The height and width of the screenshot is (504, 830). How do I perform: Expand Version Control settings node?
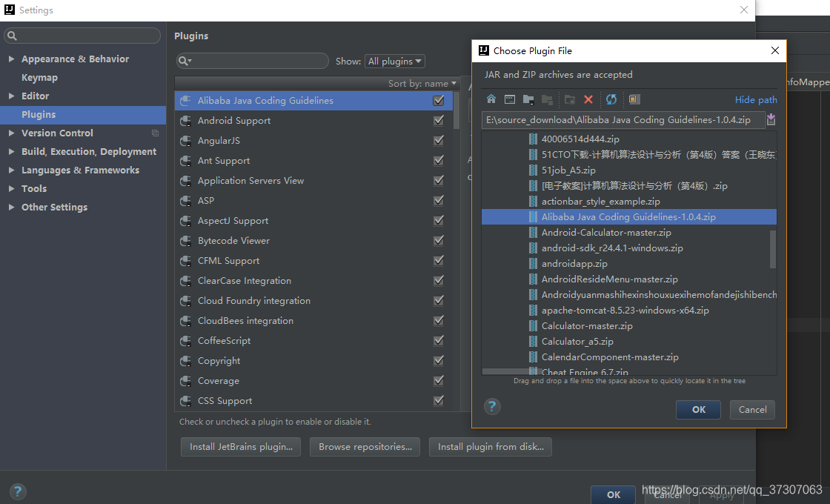pos(11,133)
